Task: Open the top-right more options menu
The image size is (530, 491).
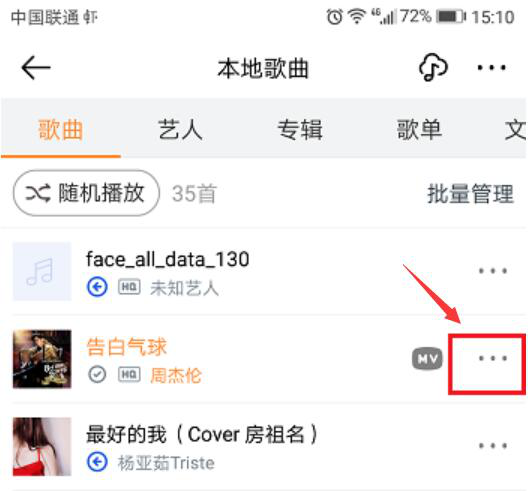Action: [491, 68]
